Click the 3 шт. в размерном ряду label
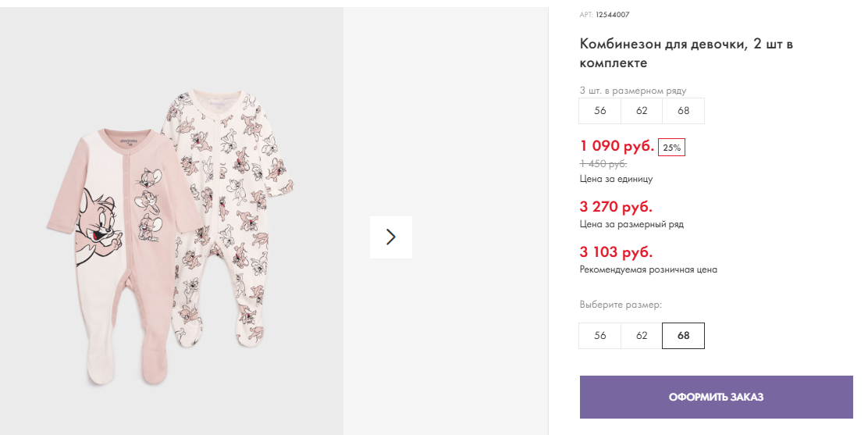The width and height of the screenshot is (868, 435). [633, 91]
